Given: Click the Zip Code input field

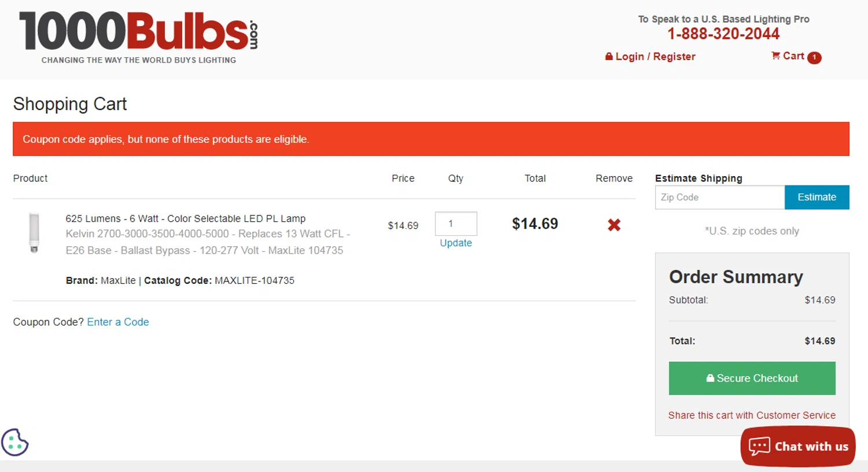Looking at the screenshot, I should click(x=720, y=197).
